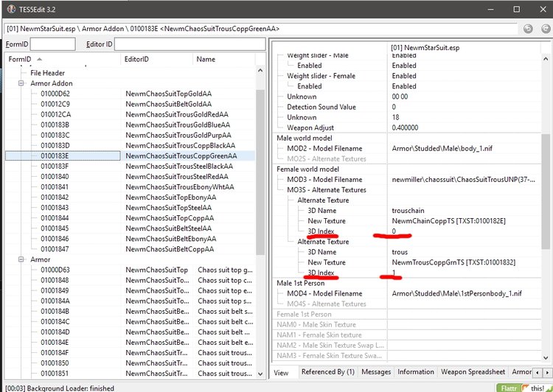Select record NewmChaosSuitTrousSteelRedAA
This screenshot has height=392, width=553.
(x=130, y=177)
